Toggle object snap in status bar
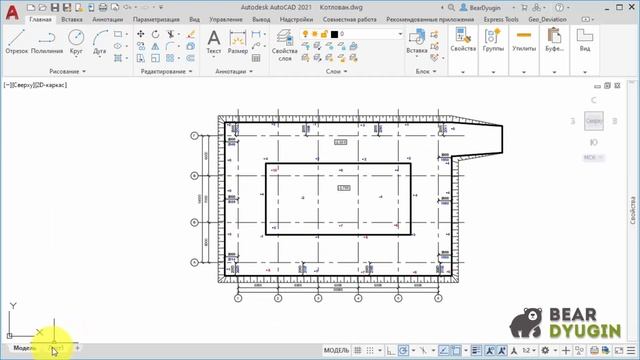Viewport: 640px width, 360px height. tap(456, 350)
